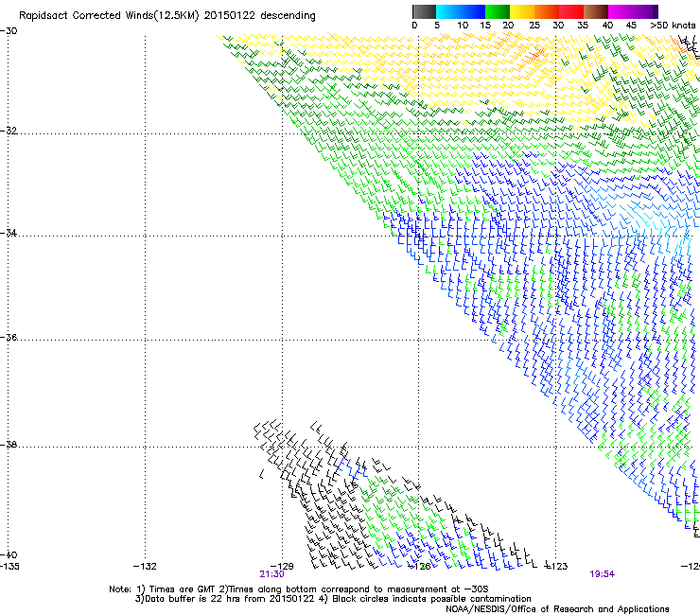This screenshot has height=615, width=700.
Task: Select the cyan-blue 5-15 knots legend swatch
Action: pyautogui.click(x=461, y=11)
